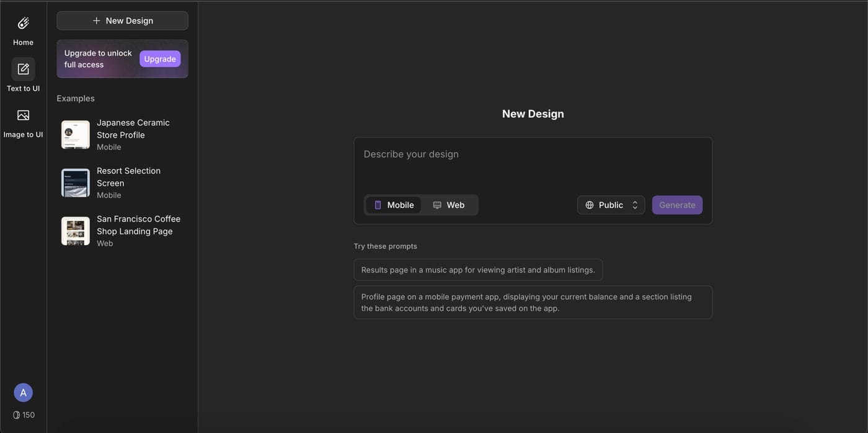Open the Text to UI tool
The image size is (868, 433).
[22, 68]
